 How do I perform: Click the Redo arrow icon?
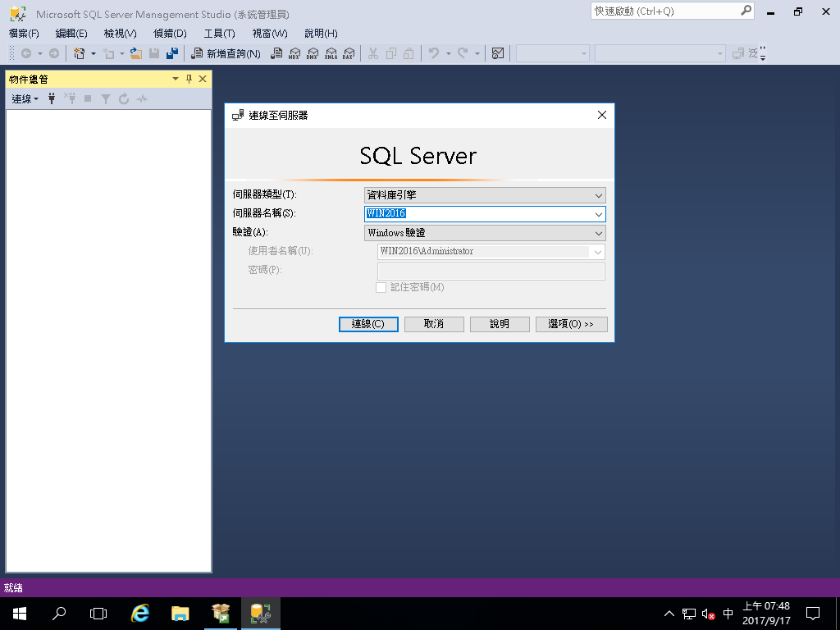[x=463, y=53]
